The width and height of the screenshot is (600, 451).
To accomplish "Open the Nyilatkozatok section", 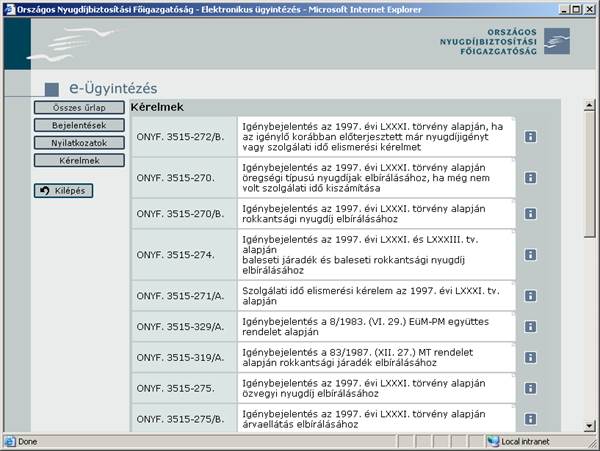I will coord(79,142).
